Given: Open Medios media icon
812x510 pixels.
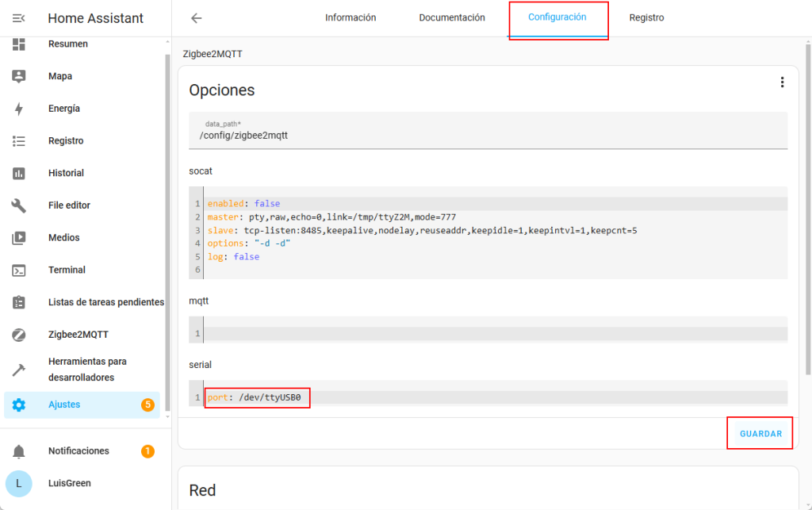Looking at the screenshot, I should pyautogui.click(x=19, y=238).
